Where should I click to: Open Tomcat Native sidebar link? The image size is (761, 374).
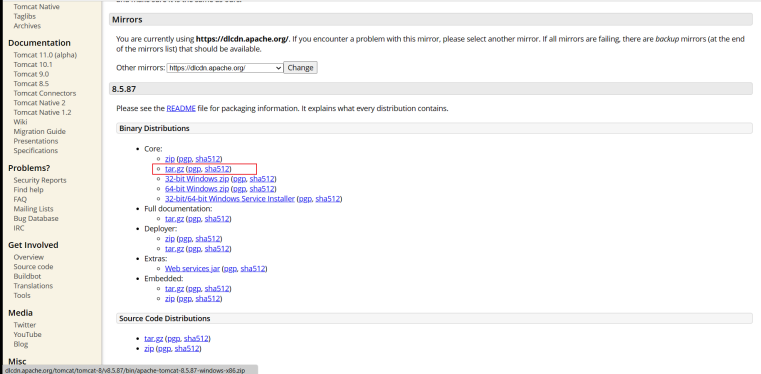(x=36, y=7)
